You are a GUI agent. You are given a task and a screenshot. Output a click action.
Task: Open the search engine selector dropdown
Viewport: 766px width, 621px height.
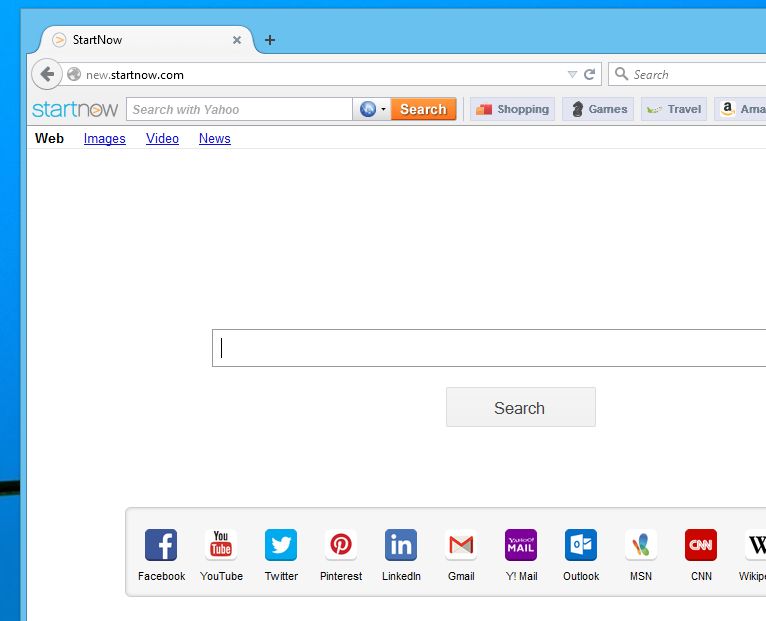[372, 109]
